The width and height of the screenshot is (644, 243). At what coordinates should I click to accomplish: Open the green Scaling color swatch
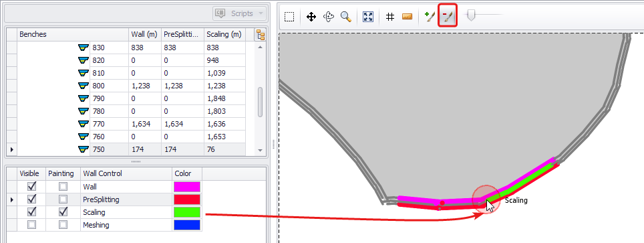[x=187, y=212]
